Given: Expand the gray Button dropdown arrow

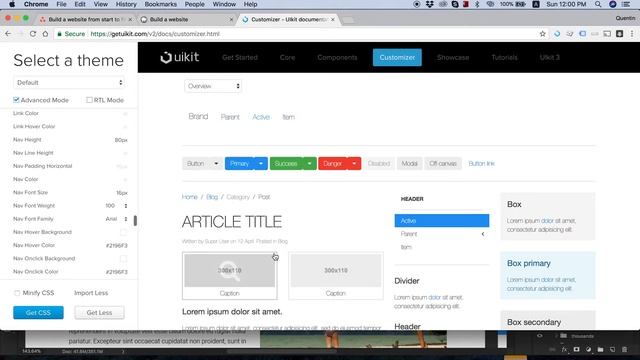Looking at the screenshot, I should coord(216,164).
